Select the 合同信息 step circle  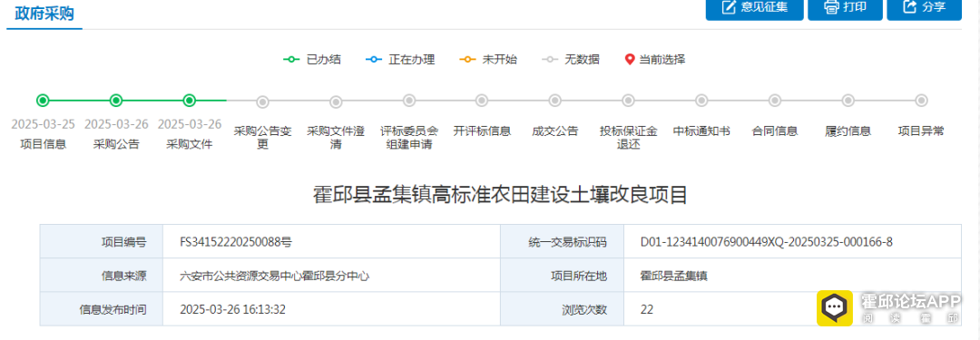pyautogui.click(x=774, y=101)
